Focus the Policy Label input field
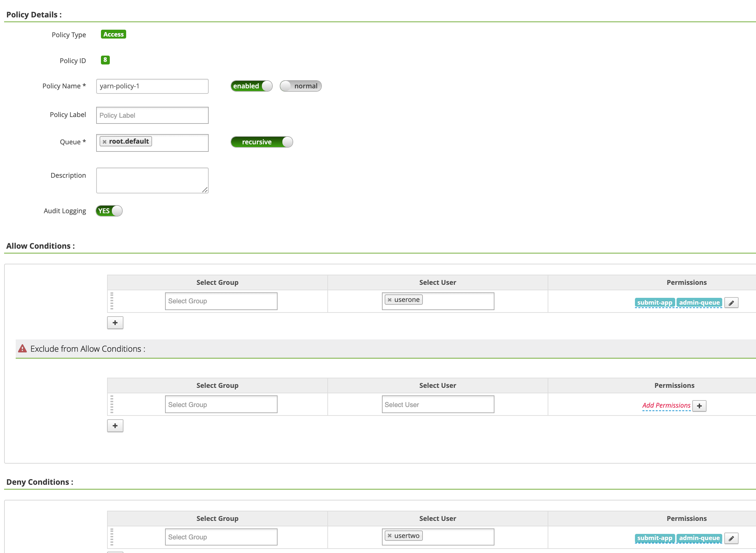 [x=152, y=115]
